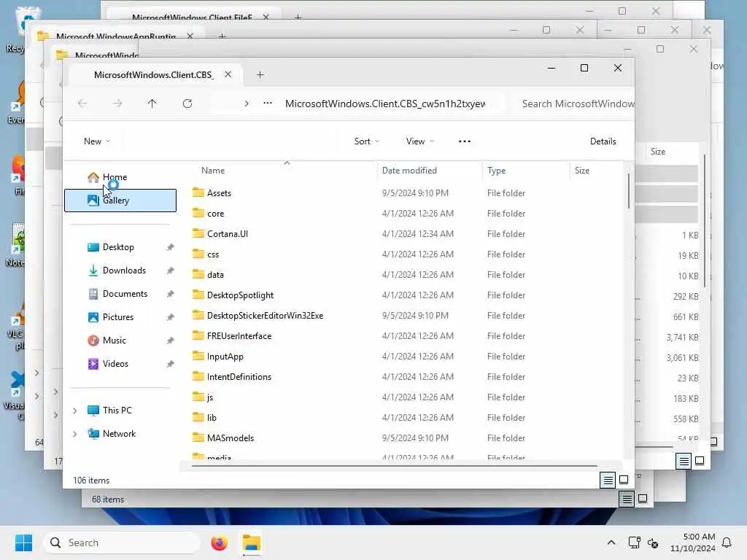This screenshot has height=560, width=747.
Task: Go up one folder level
Action: (x=152, y=104)
